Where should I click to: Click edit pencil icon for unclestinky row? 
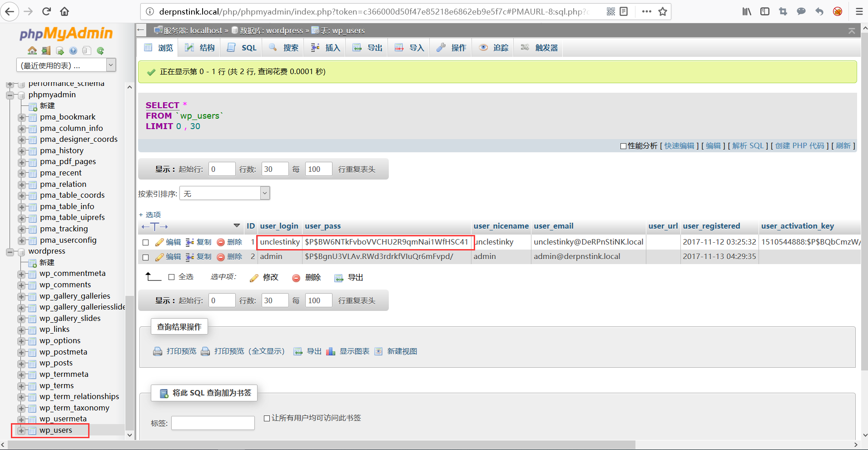(x=159, y=242)
